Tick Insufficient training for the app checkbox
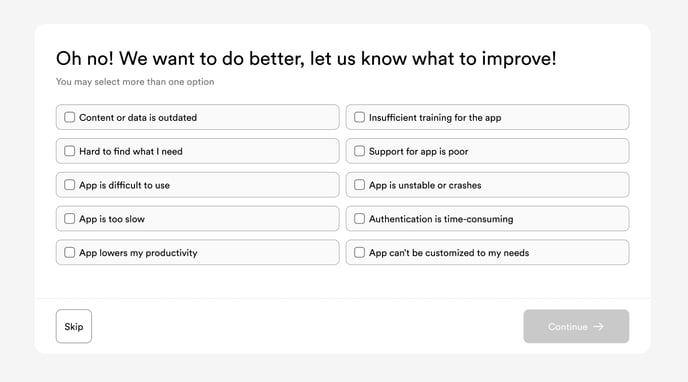This screenshot has height=382, width=688. tap(359, 117)
